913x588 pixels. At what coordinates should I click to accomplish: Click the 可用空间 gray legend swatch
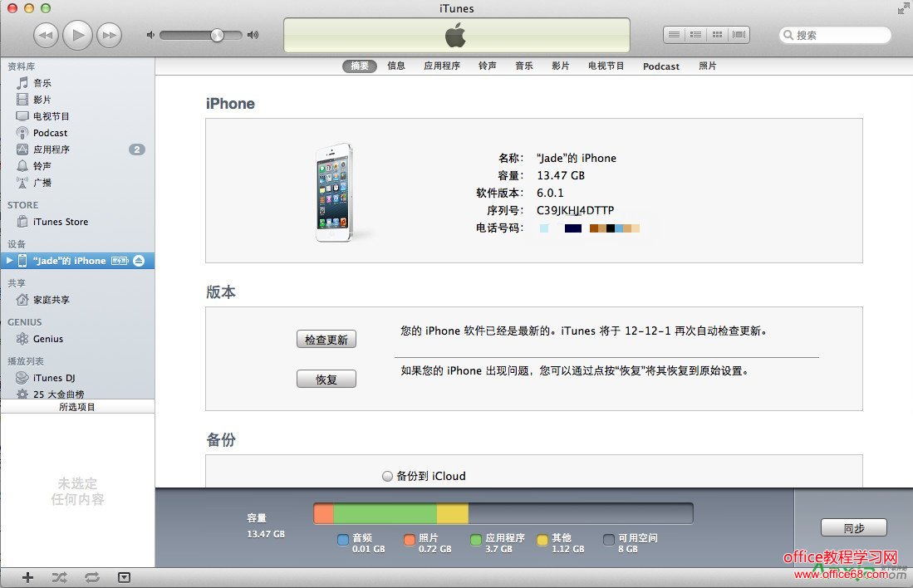[x=608, y=540]
